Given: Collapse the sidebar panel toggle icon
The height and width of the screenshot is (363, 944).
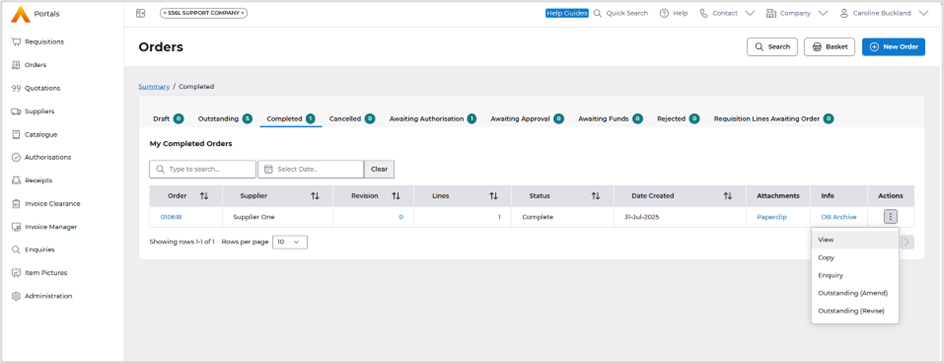Looking at the screenshot, I should point(140,13).
